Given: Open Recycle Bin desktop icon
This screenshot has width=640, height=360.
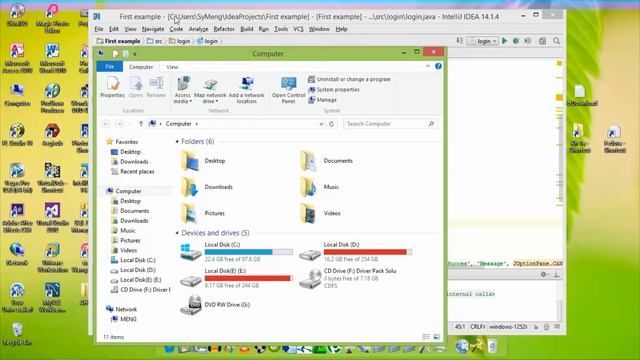Looking at the screenshot, I should pyautogui.click(x=17, y=333).
